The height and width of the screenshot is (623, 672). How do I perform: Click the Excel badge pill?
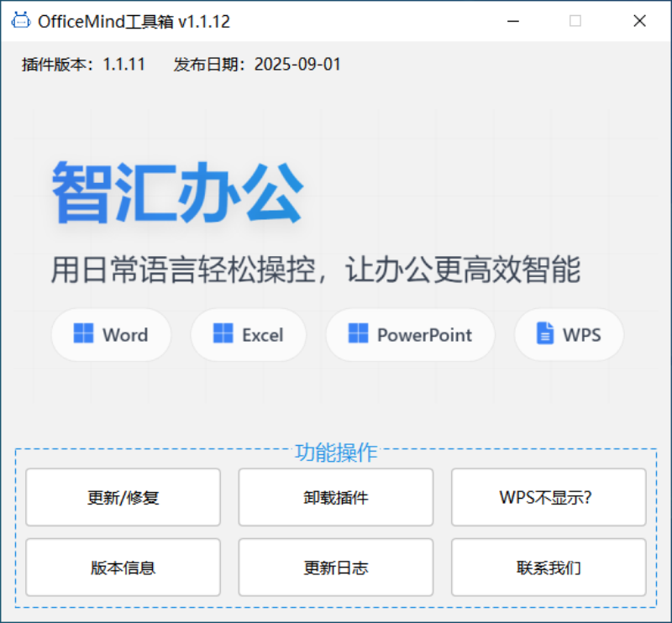[248, 334]
